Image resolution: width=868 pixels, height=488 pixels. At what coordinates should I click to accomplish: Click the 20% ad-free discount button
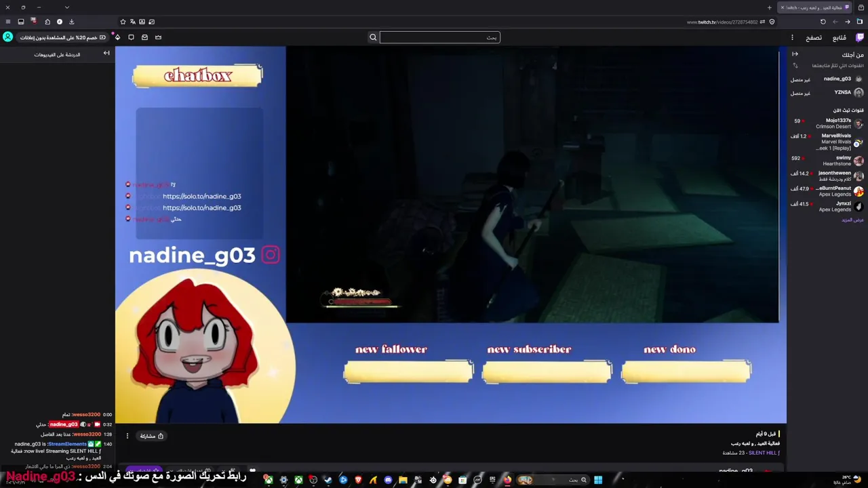(x=62, y=37)
